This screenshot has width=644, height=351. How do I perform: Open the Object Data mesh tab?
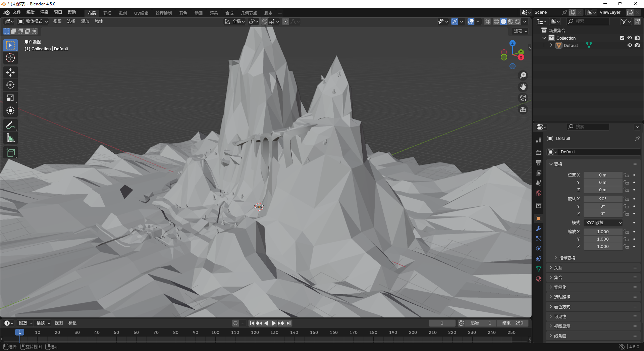[539, 269]
